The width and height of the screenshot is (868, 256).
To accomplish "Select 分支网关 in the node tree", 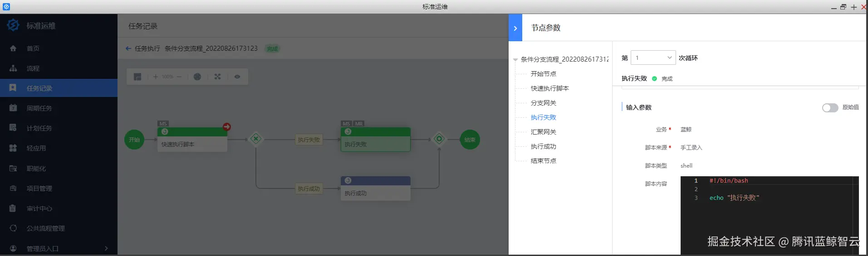I will 544,103.
